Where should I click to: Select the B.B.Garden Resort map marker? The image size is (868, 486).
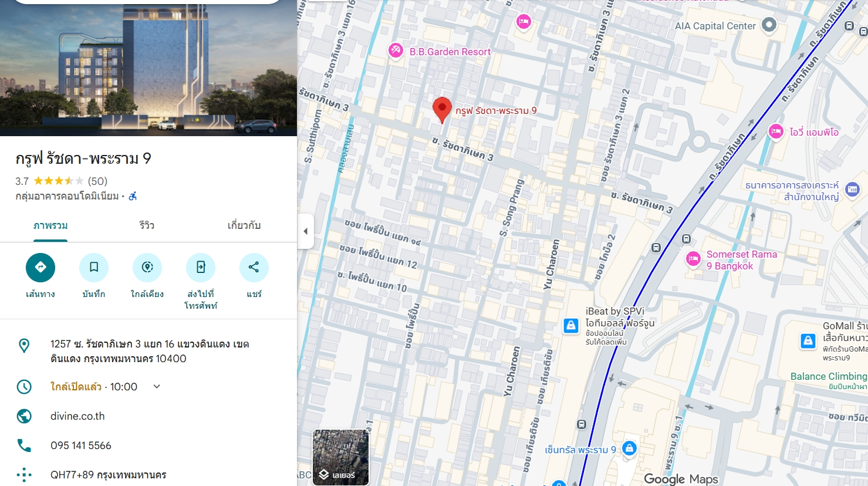coord(396,51)
